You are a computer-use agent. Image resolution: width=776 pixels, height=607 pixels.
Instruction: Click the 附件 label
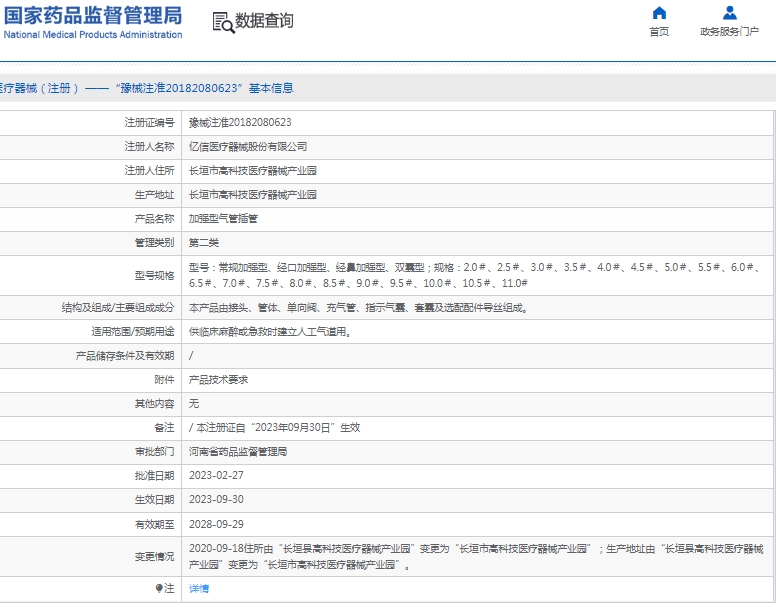[x=164, y=379]
